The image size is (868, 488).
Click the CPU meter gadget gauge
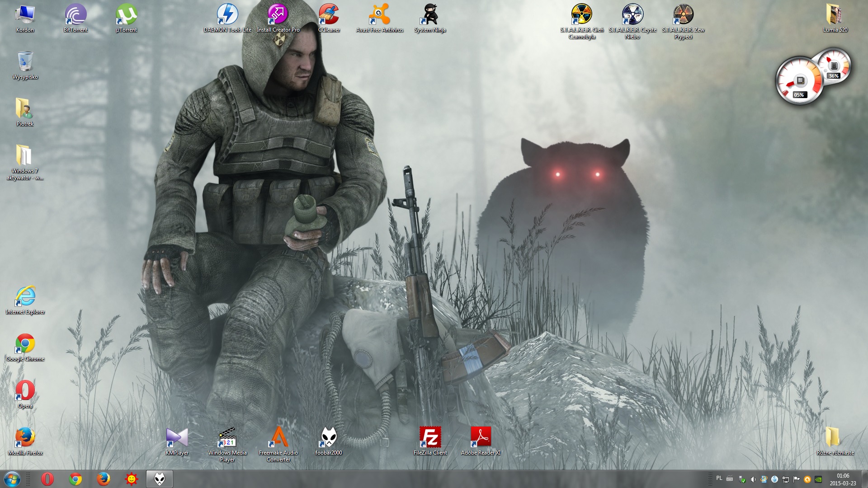799,81
